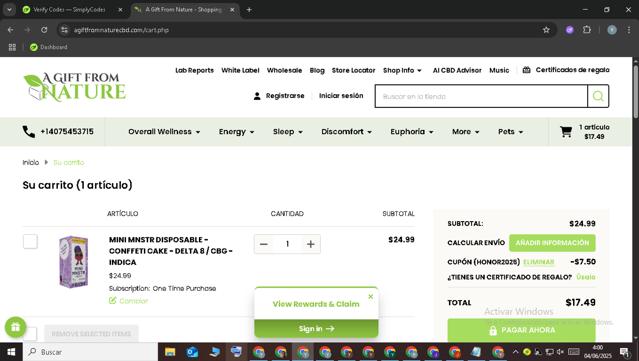The height and width of the screenshot is (361, 639).
Task: Click the store search input field
Action: click(481, 96)
